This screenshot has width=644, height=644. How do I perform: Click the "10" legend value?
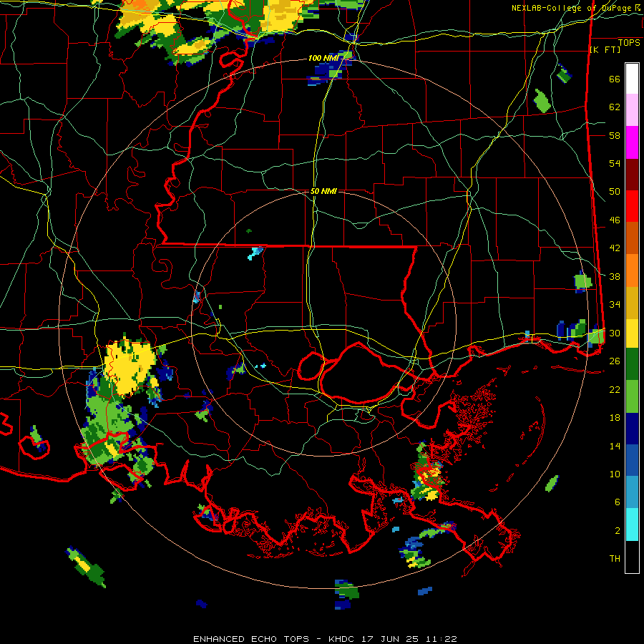pos(615,474)
